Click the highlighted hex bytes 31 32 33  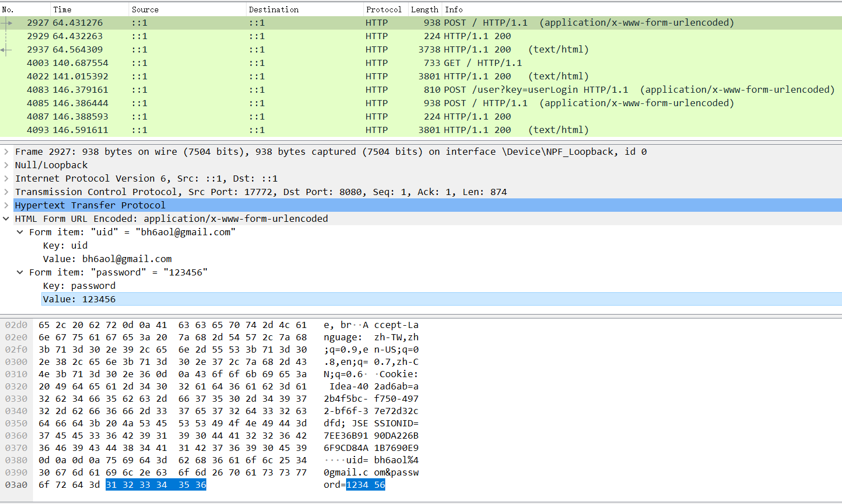(128, 484)
